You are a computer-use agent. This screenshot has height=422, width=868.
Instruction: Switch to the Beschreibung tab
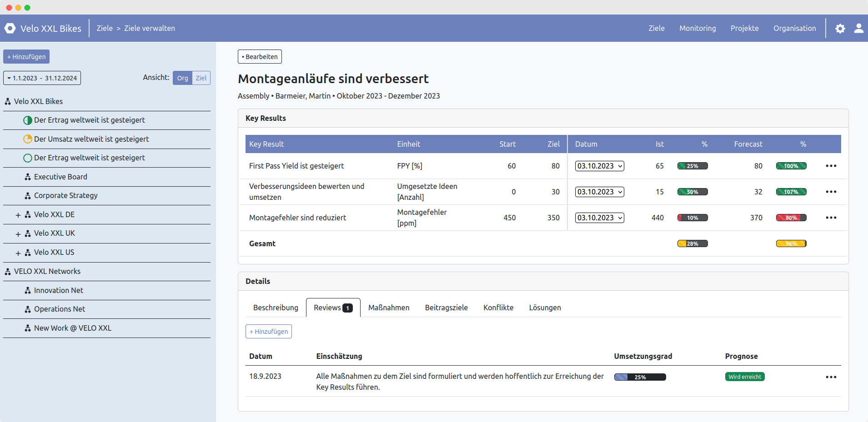276,308
